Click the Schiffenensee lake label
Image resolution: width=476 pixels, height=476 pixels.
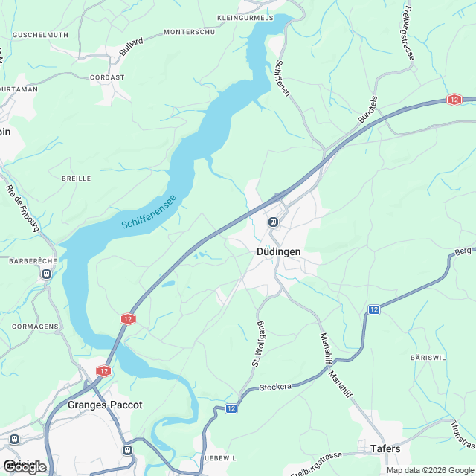click(149, 211)
